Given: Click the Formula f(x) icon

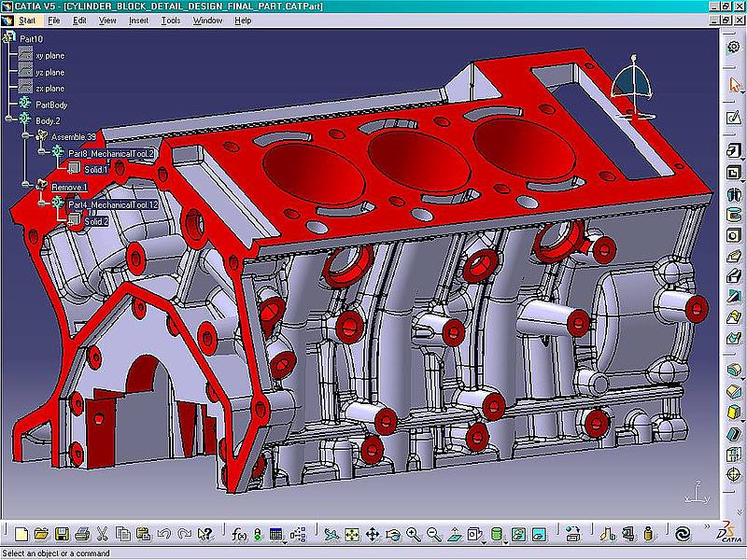Looking at the screenshot, I should point(238,535).
